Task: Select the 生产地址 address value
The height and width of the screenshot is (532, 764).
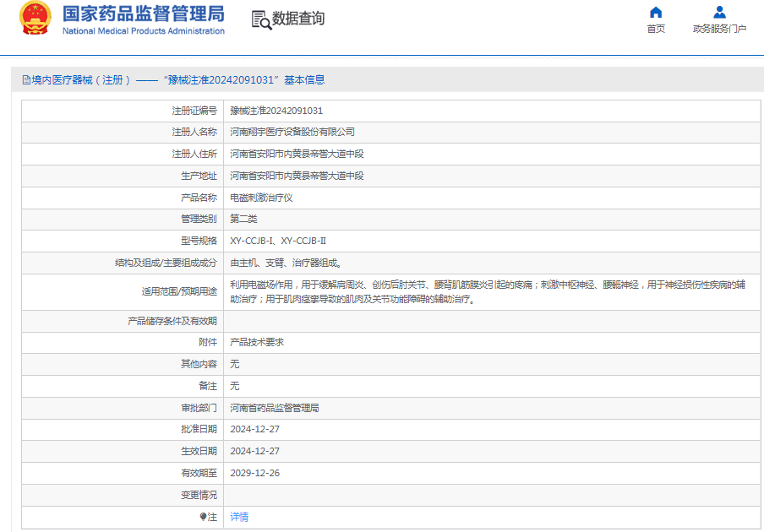Action: coord(297,176)
